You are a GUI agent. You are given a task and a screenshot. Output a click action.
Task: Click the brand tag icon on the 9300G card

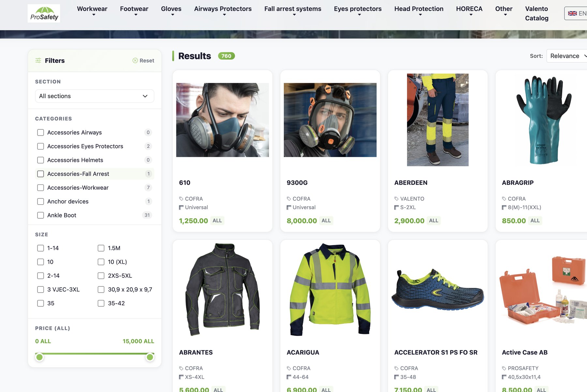(x=289, y=199)
